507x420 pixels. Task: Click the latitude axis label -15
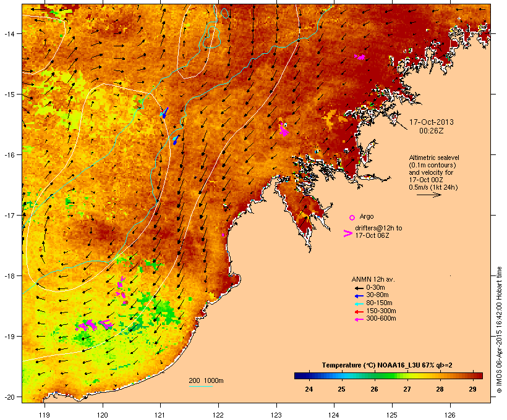[x=9, y=94]
